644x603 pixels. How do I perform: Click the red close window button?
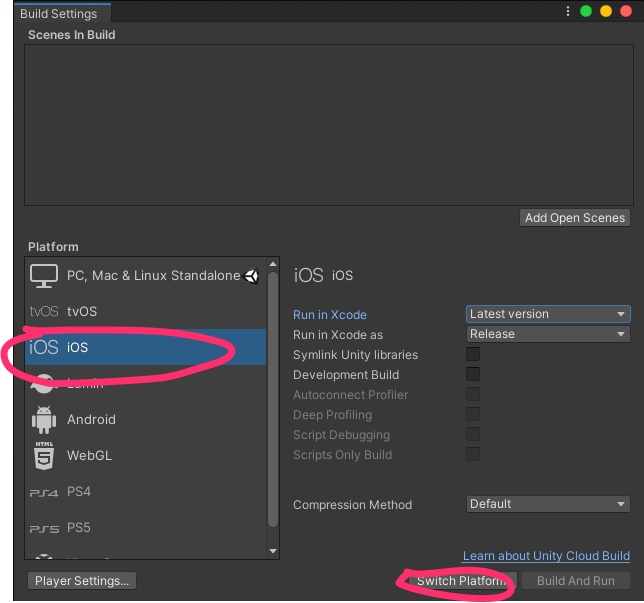click(626, 11)
